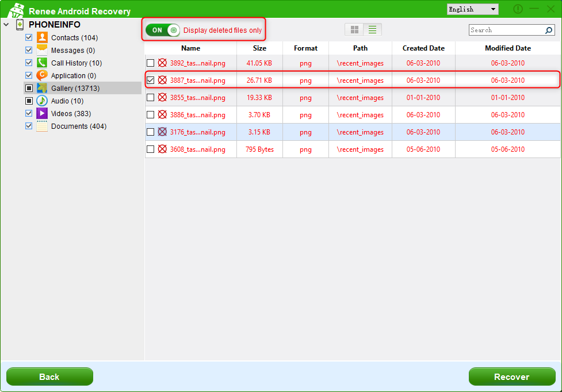Click the Back button

click(49, 377)
